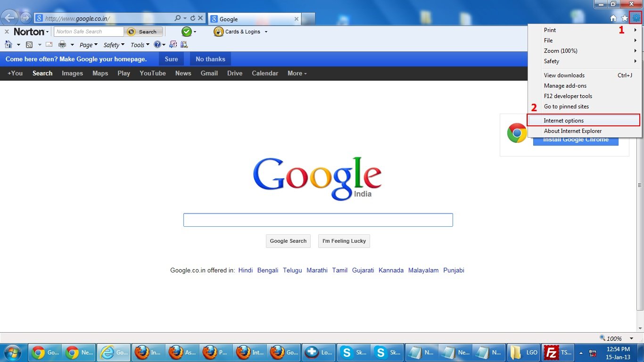Select F12 developer tools entry
The image size is (644, 362).
click(x=585, y=96)
